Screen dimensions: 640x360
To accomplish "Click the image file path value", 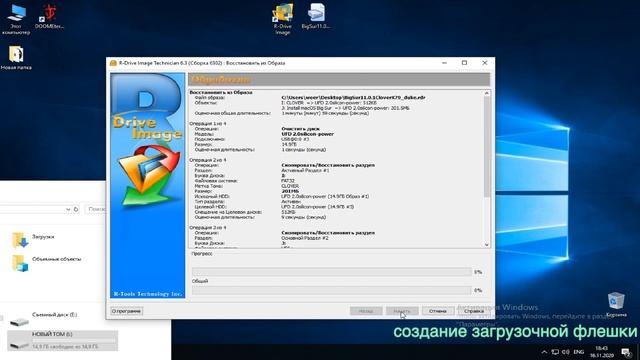I will [x=353, y=98].
